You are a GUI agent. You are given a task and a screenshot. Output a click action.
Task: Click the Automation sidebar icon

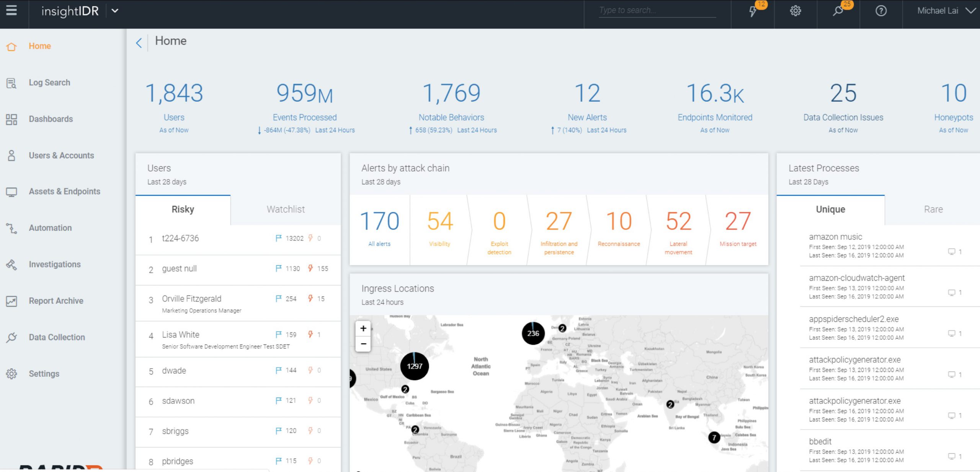pyautogui.click(x=11, y=228)
